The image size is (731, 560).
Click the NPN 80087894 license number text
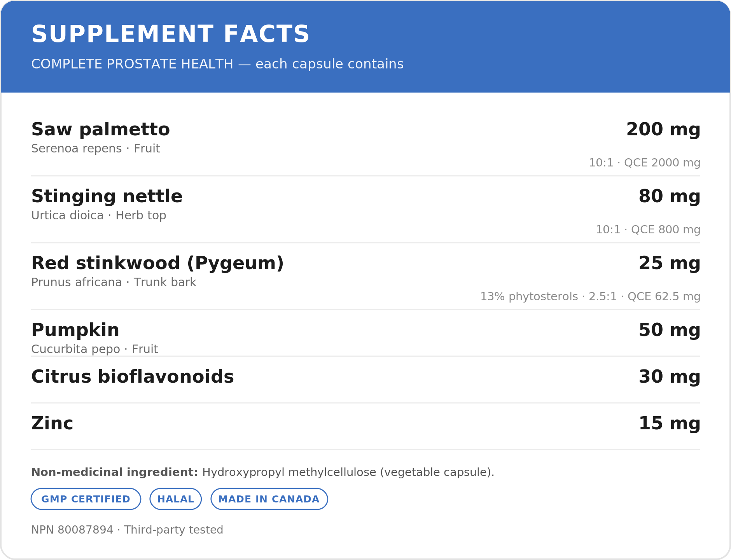(72, 530)
